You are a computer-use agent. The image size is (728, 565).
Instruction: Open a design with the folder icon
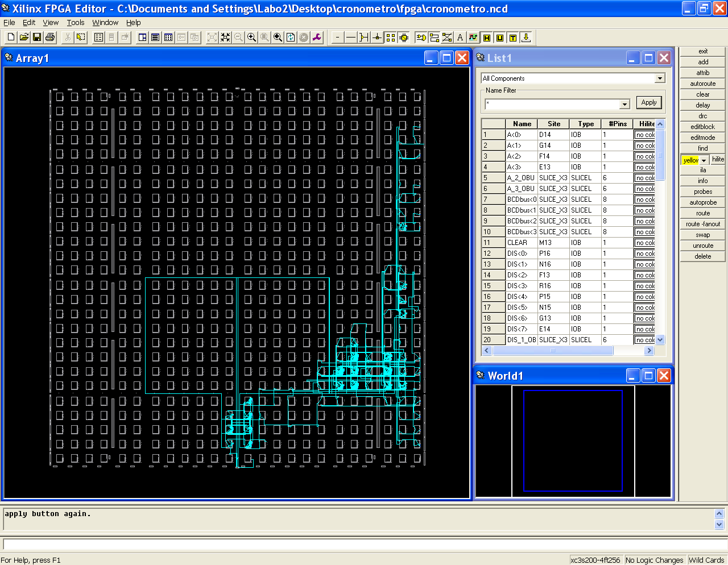click(x=24, y=37)
